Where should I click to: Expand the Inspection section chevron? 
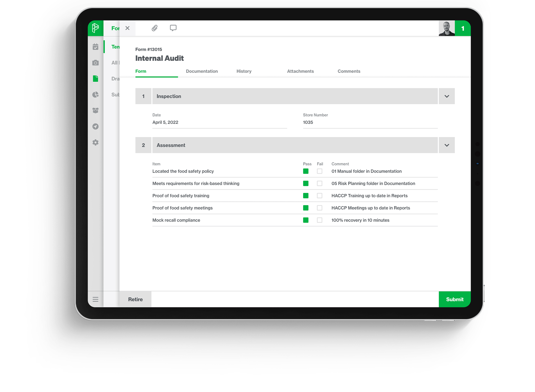pyautogui.click(x=447, y=96)
